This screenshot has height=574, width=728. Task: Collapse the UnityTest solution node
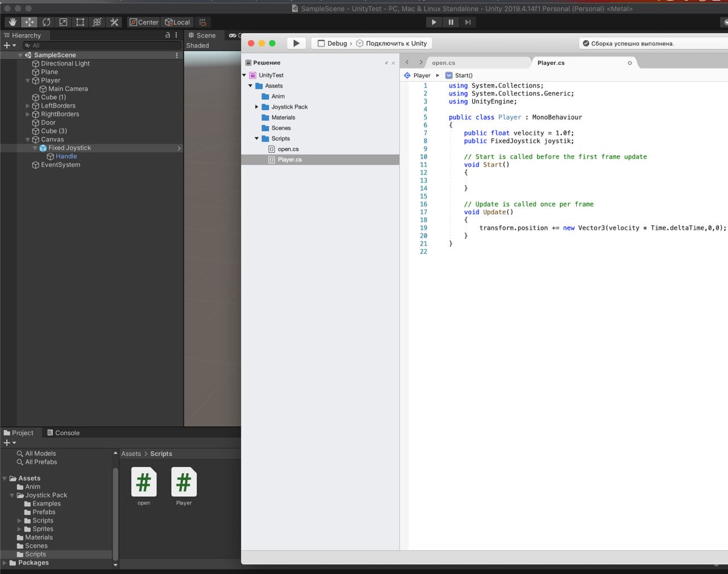coord(245,75)
